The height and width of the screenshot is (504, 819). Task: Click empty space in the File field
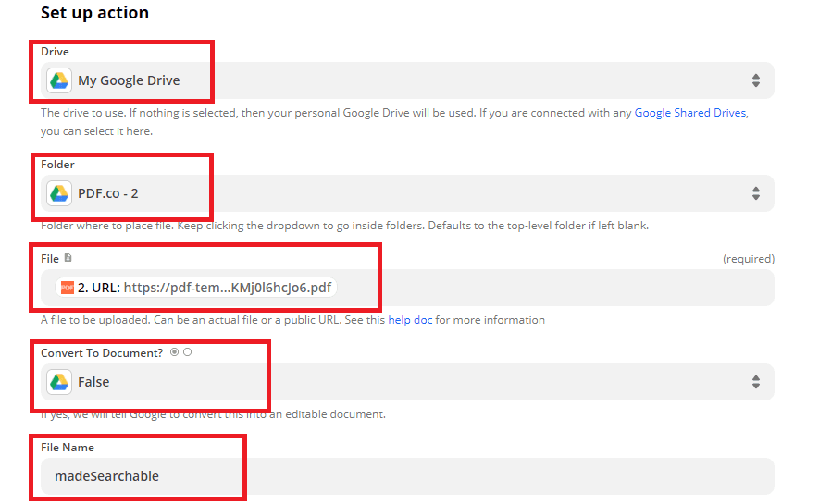(x=555, y=288)
